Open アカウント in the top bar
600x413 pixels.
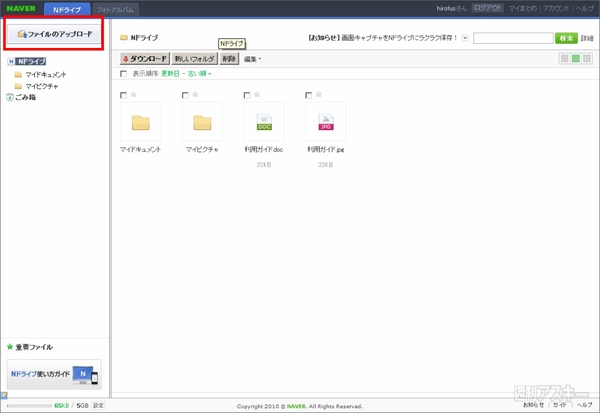[x=556, y=8]
